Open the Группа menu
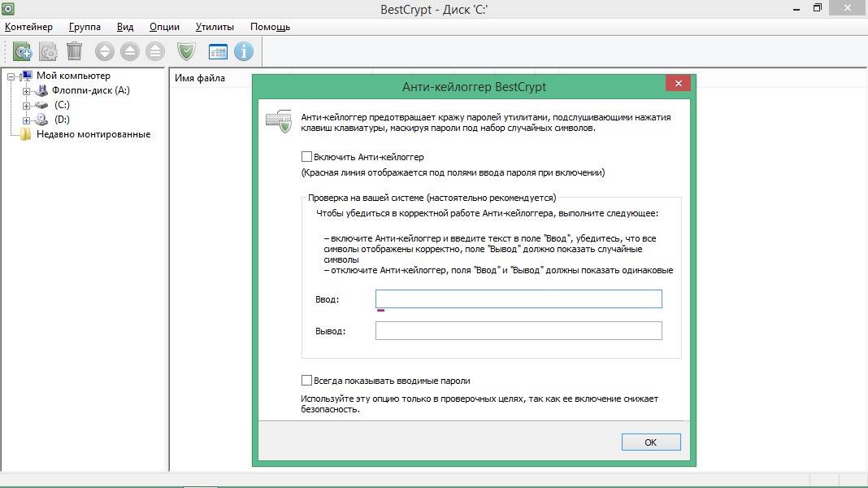This screenshot has height=488, width=868. [85, 27]
